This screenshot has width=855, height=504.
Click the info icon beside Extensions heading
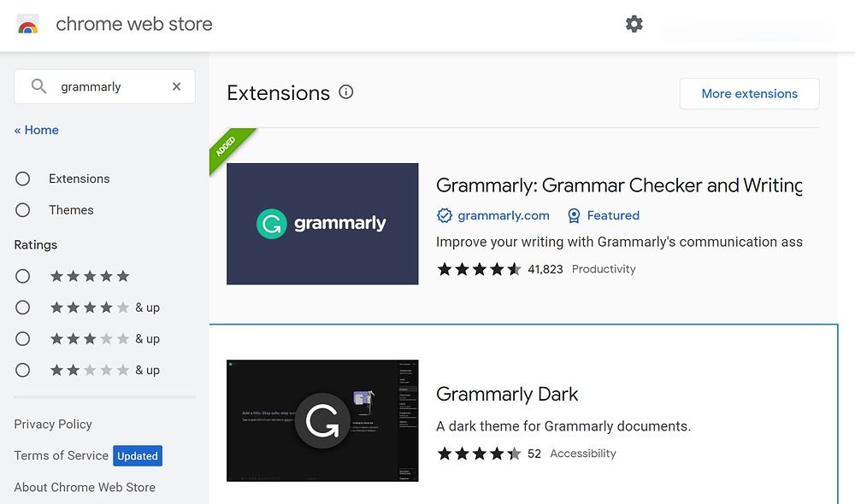[x=345, y=91]
